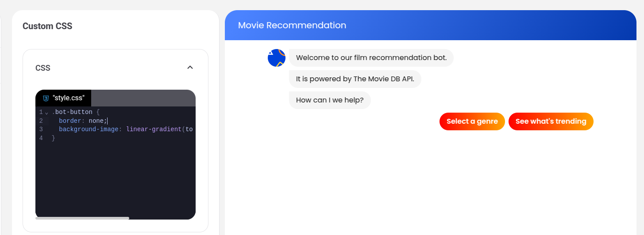Click the "Movie Recommendation" chat header title
The width and height of the screenshot is (644, 235).
tap(292, 25)
